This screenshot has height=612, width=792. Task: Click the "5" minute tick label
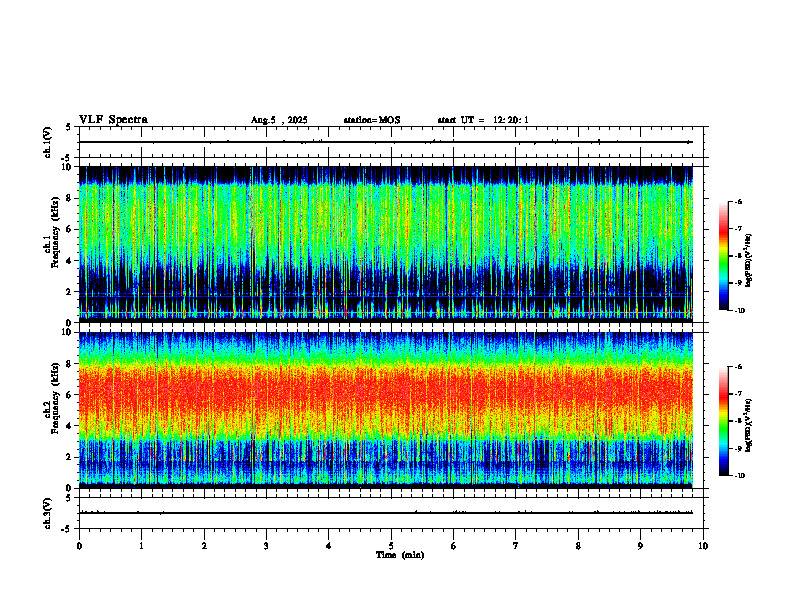click(391, 546)
